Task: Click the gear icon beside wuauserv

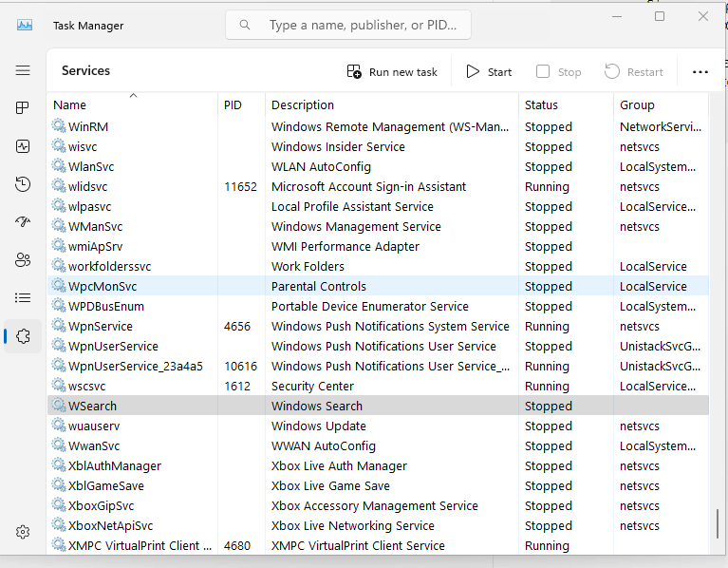Action: [59, 425]
